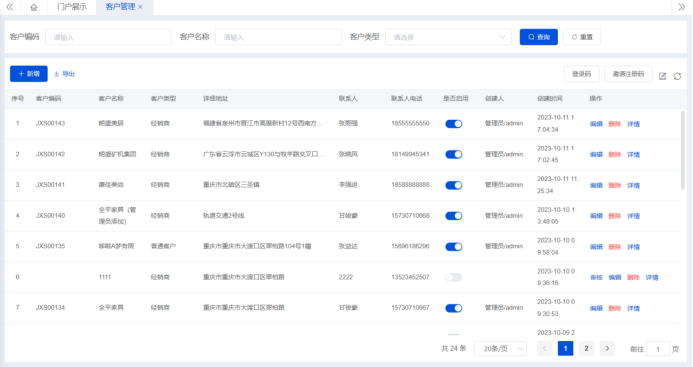The width and height of the screenshot is (693, 367).
Task: Click 详情 for row JXS00141
Action: [x=633, y=186]
